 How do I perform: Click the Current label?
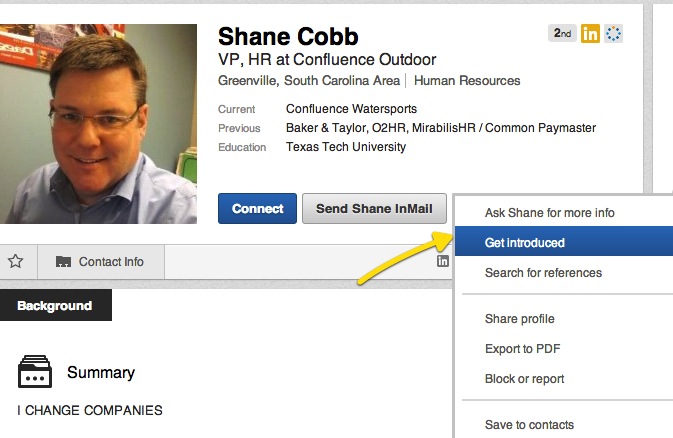click(236, 110)
